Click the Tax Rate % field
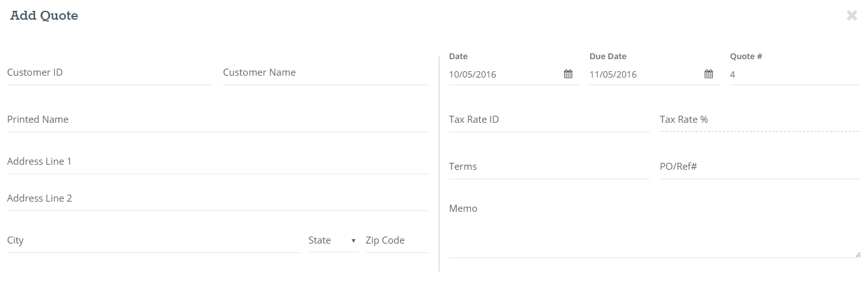The image size is (868, 283). [x=761, y=120]
